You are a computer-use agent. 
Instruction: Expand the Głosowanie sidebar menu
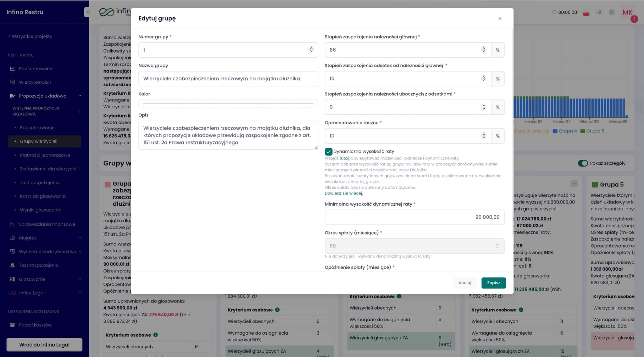[80, 279]
